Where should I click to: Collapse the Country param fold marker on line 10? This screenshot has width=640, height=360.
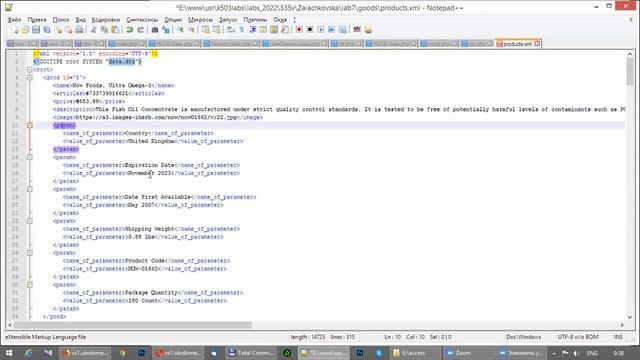pyautogui.click(x=30, y=125)
